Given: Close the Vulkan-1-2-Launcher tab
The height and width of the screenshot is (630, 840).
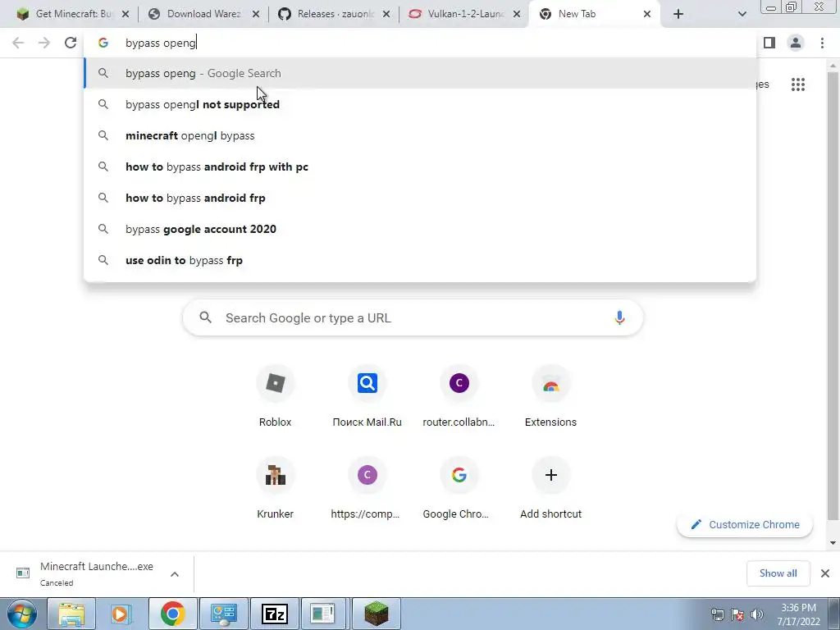Looking at the screenshot, I should pyautogui.click(x=517, y=14).
